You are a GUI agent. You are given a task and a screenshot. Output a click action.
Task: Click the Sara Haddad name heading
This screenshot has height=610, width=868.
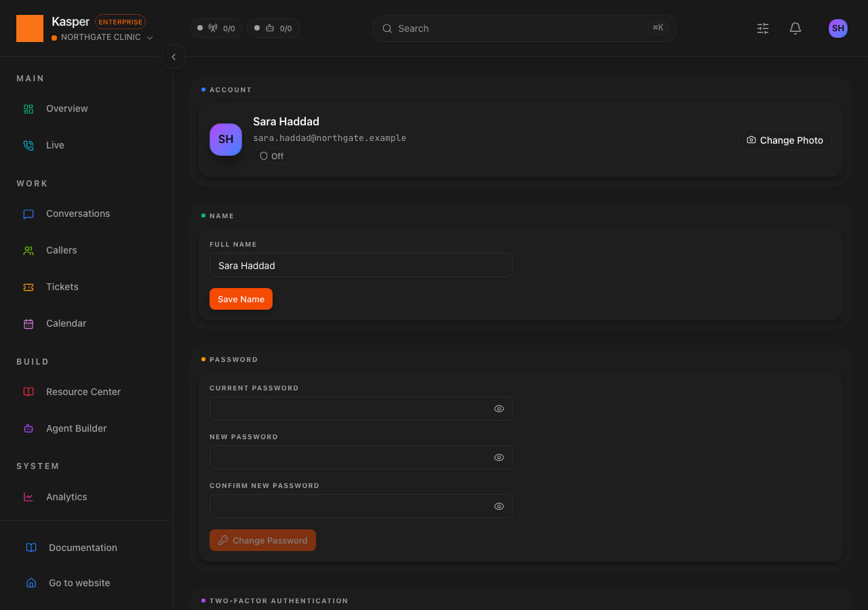point(286,121)
